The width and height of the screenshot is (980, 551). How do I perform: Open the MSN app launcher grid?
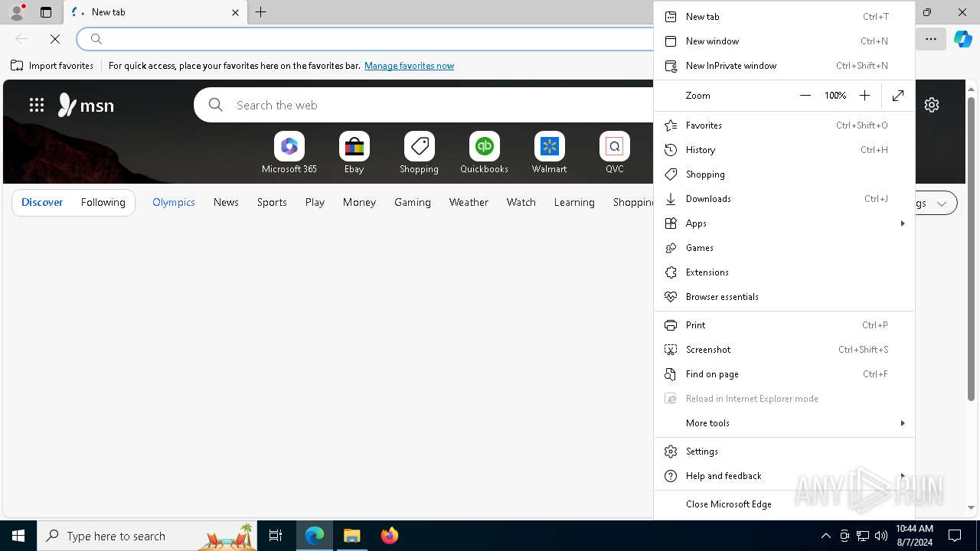[37, 105]
